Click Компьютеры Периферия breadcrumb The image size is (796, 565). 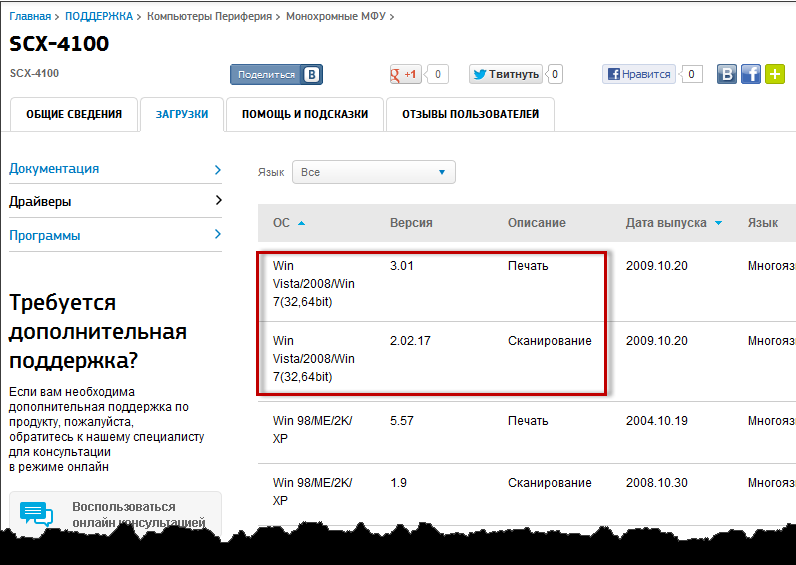tap(209, 16)
